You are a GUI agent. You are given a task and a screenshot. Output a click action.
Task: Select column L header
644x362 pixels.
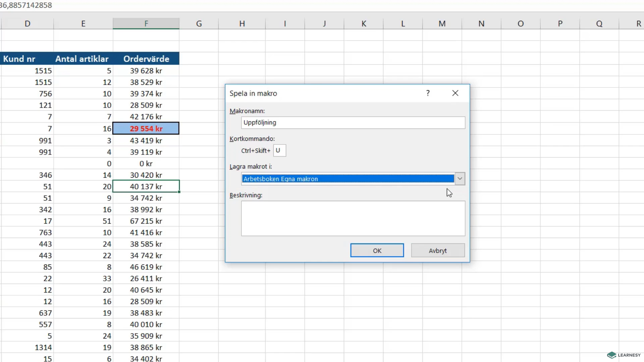pos(403,23)
